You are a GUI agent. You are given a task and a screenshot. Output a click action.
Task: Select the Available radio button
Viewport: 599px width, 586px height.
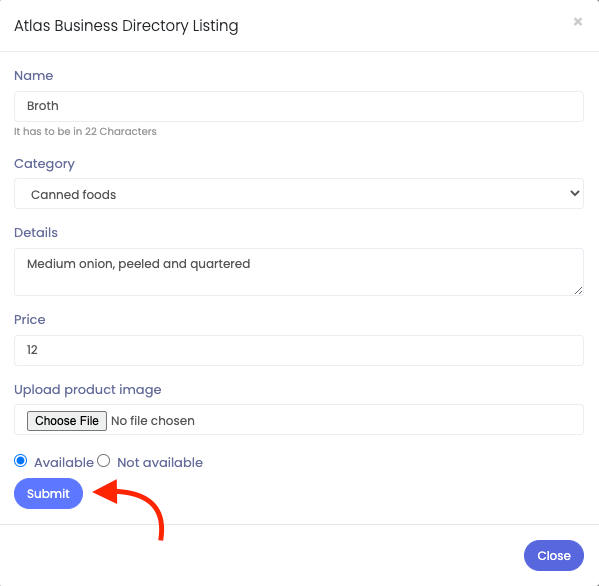tap(21, 461)
